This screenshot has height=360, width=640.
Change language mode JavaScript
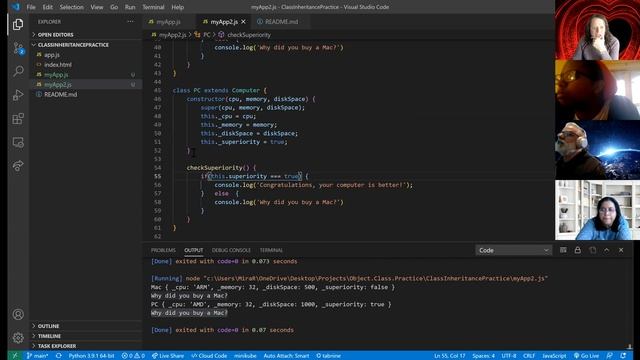[554, 356]
